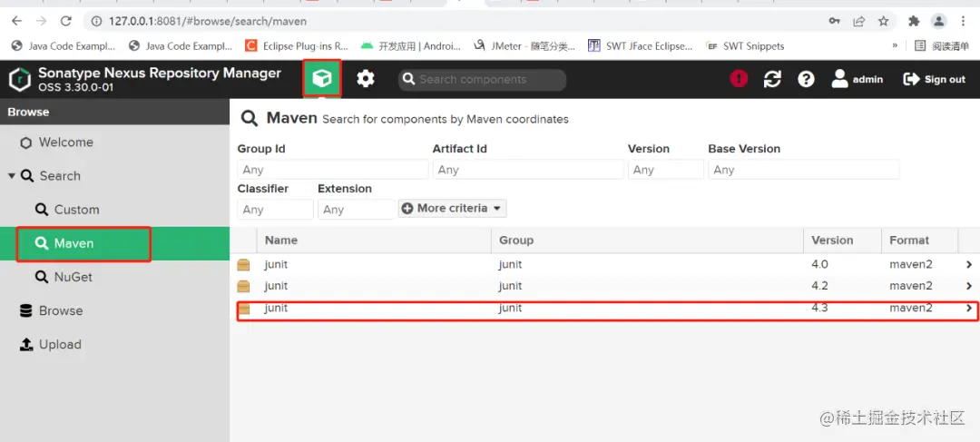Sort by the Group column header
Viewport: 980px width, 442px height.
[647, 241]
